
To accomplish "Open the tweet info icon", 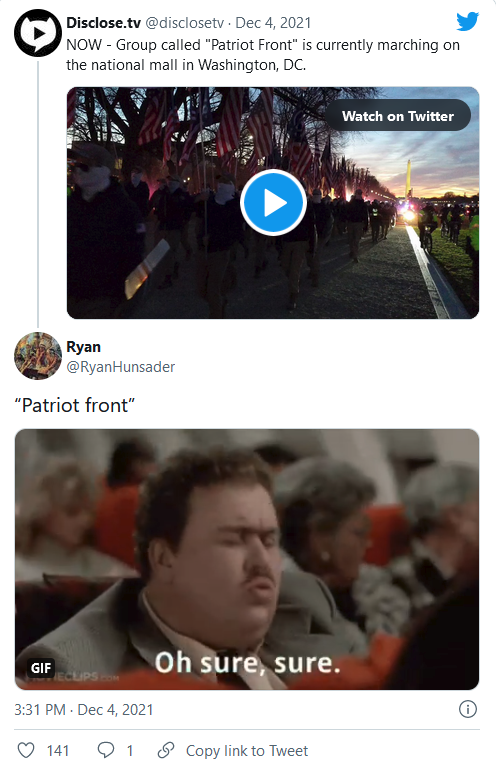I will 468,709.
